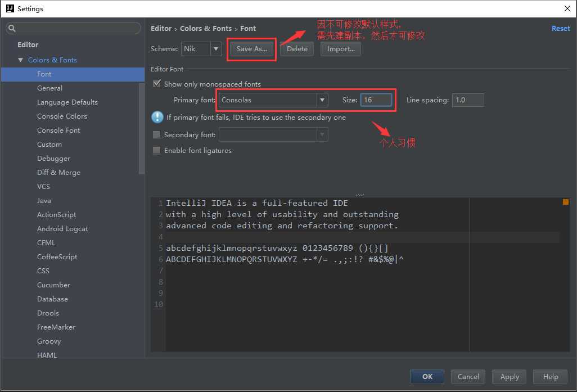Select HAML in the tree
The height and width of the screenshot is (392, 577).
47,355
